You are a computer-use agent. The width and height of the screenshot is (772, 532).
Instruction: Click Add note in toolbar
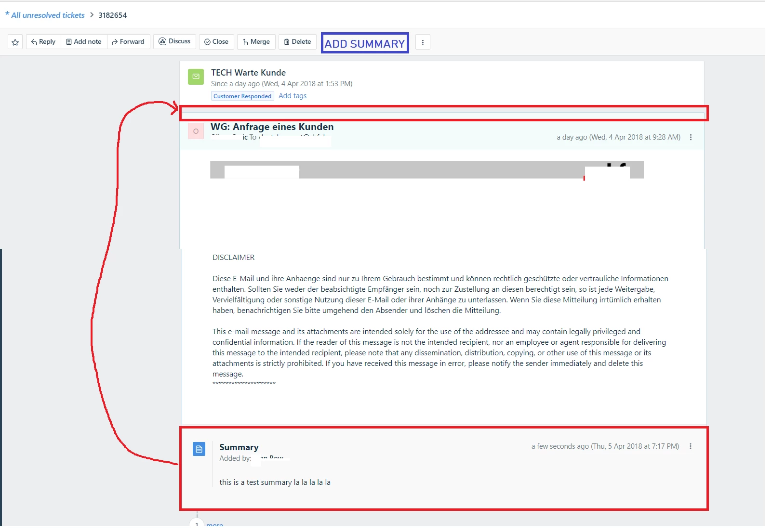click(84, 42)
